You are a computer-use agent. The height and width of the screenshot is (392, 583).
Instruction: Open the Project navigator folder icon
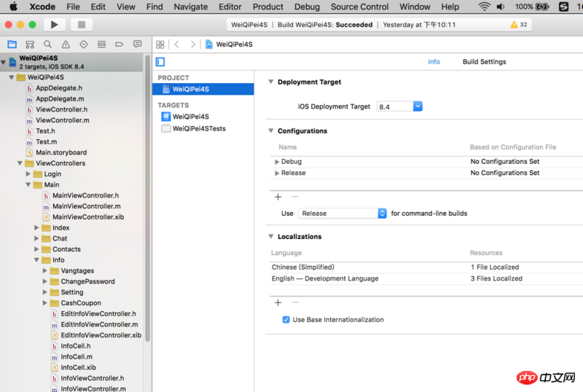pos(12,44)
